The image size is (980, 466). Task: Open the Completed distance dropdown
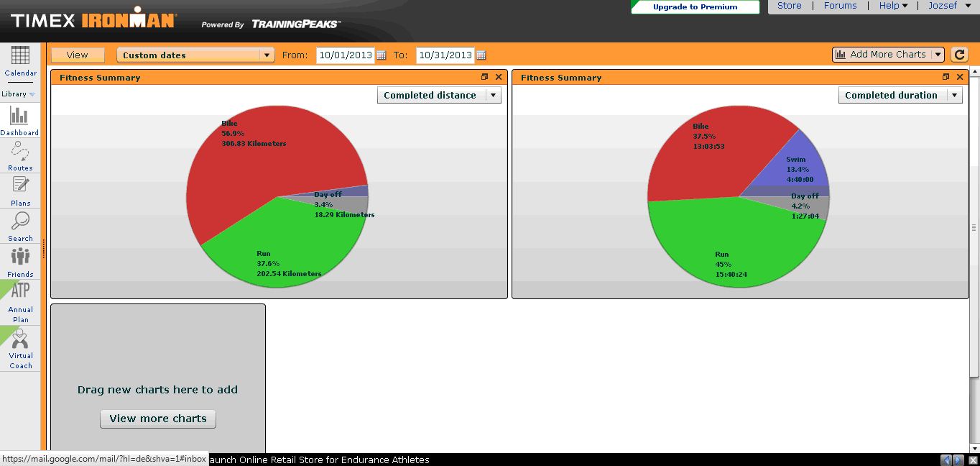coord(439,95)
